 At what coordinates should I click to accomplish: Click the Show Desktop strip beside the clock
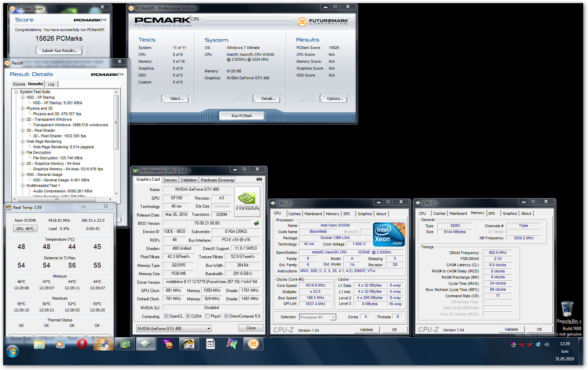point(581,351)
